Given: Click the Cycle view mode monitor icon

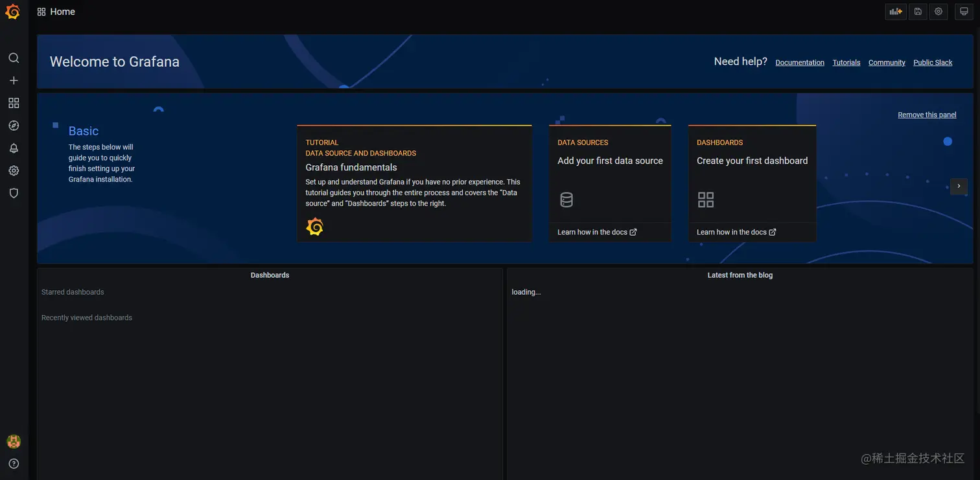Looking at the screenshot, I should pos(964,12).
